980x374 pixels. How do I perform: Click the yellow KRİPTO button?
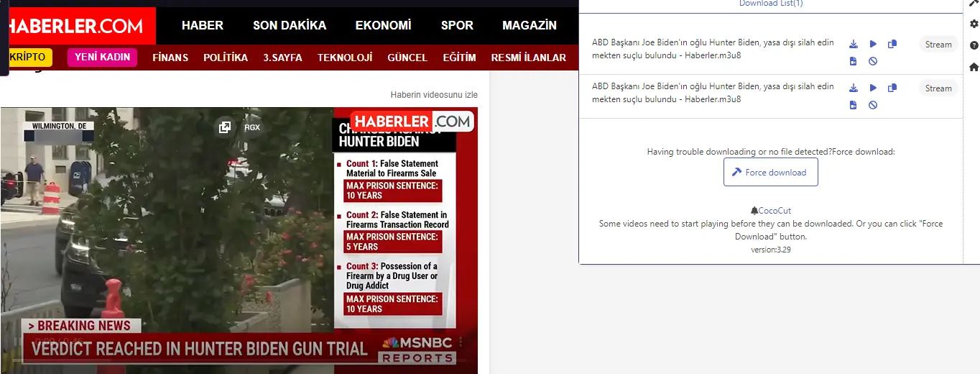(27, 57)
